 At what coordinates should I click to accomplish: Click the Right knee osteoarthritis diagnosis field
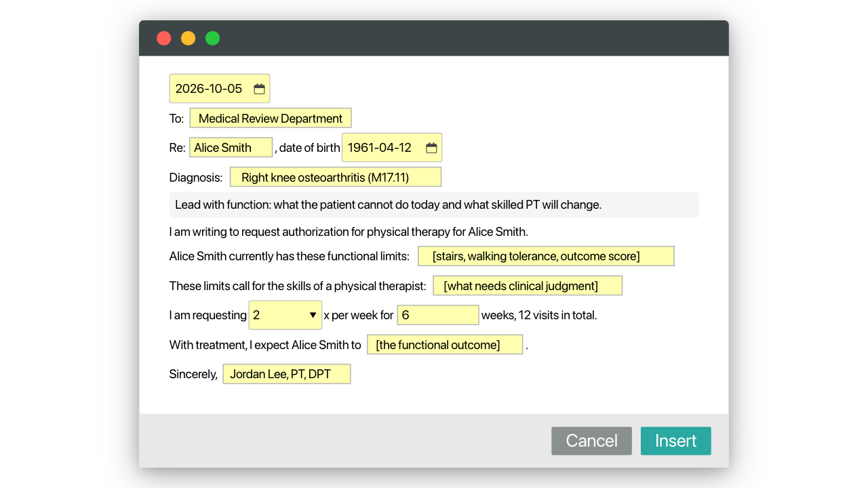pos(336,178)
